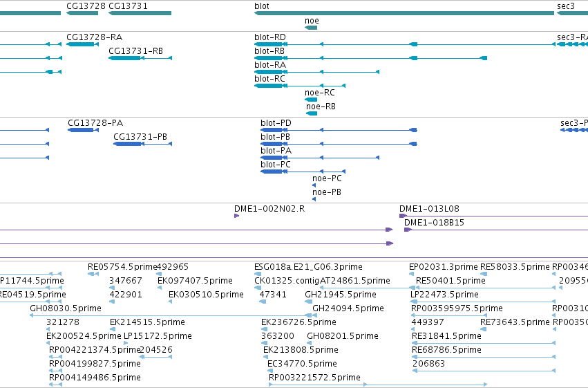588x388 pixels.
Task: Click feature 347667
Action: pyautogui.click(x=112, y=288)
